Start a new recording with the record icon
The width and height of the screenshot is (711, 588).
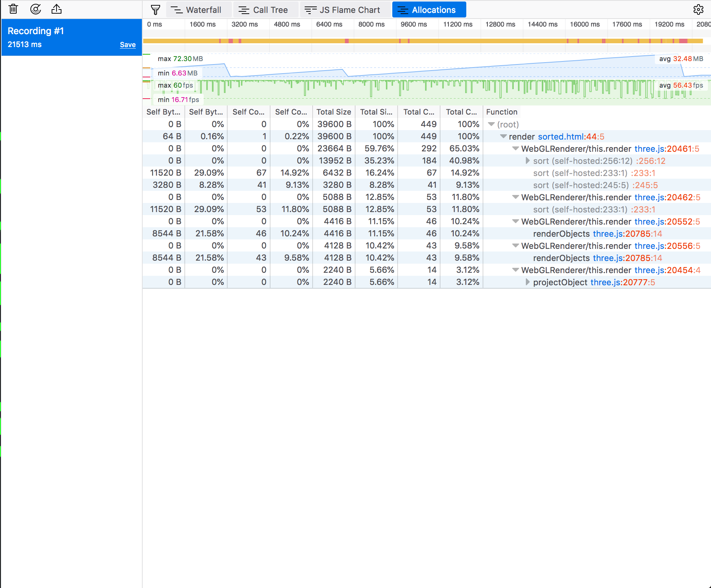click(35, 9)
